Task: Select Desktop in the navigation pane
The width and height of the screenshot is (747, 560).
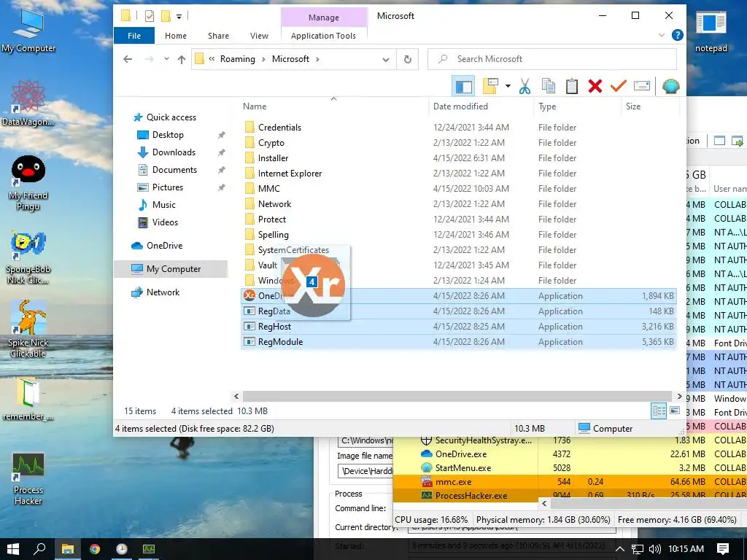Action: tap(168, 135)
